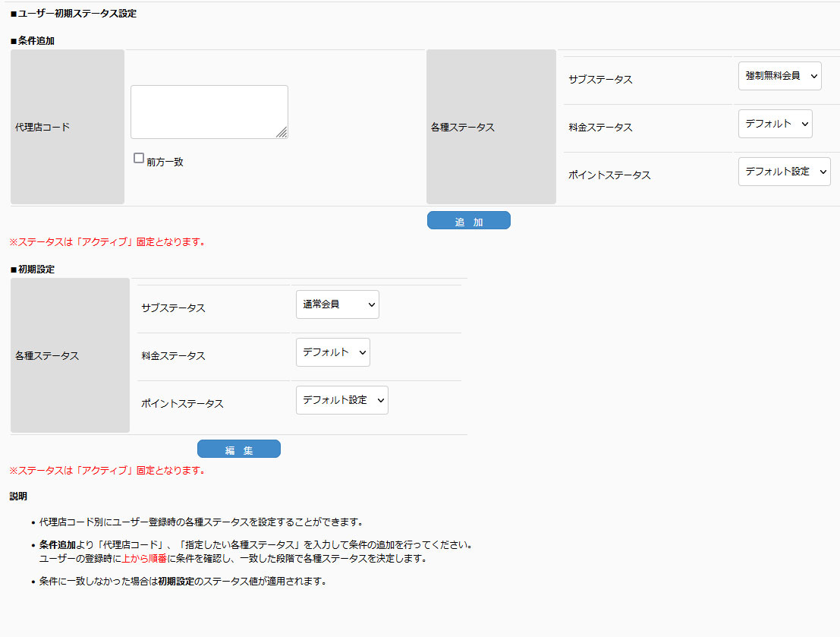
Task: Open 料金ステータス dropdown in 条件追加 section
Action: (775, 124)
